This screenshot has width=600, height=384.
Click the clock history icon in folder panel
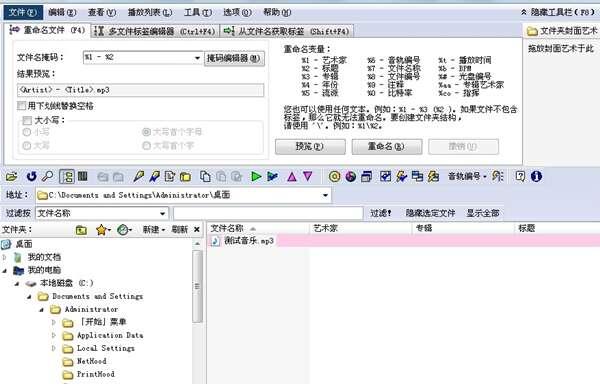tap(122, 230)
